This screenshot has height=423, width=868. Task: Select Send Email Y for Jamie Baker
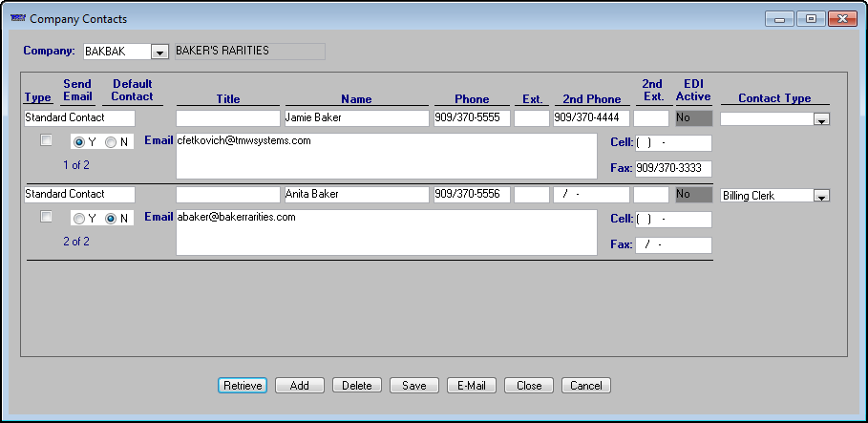coord(79,142)
